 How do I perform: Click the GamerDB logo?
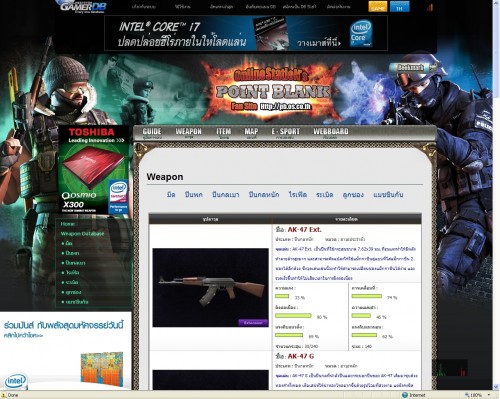83,7
